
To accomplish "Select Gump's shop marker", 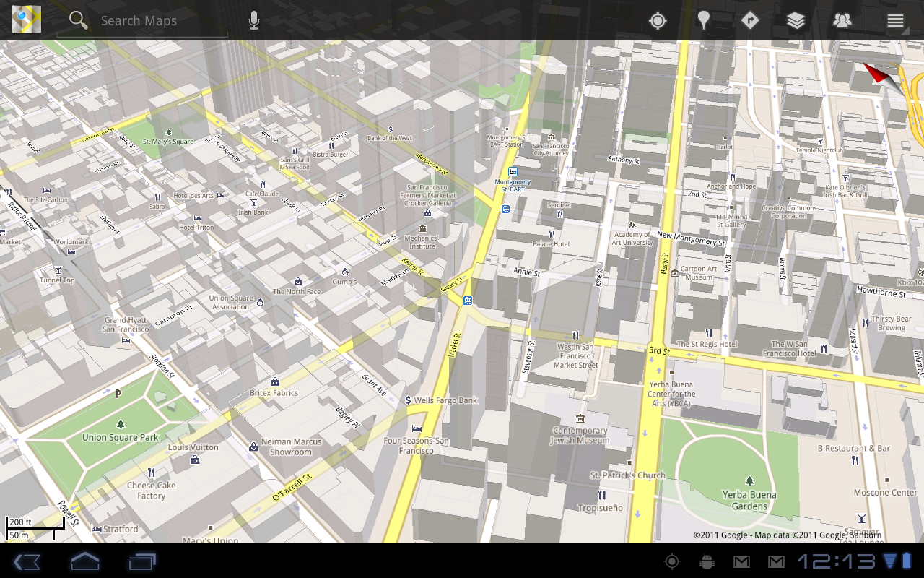I will pos(345,272).
